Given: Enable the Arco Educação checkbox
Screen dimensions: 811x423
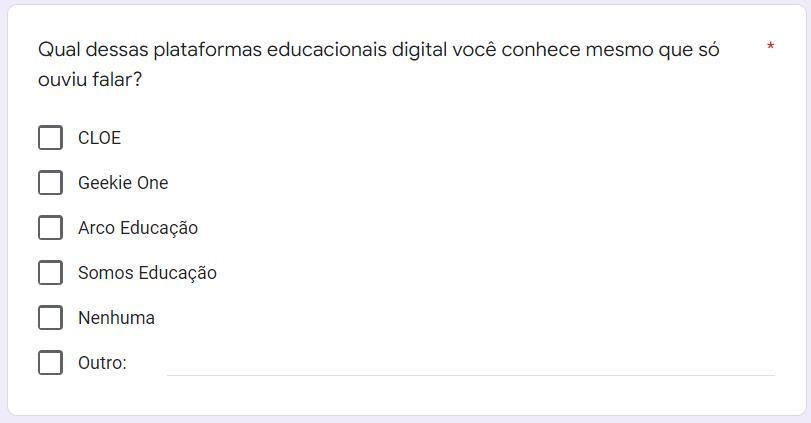Looking at the screenshot, I should coord(50,228).
